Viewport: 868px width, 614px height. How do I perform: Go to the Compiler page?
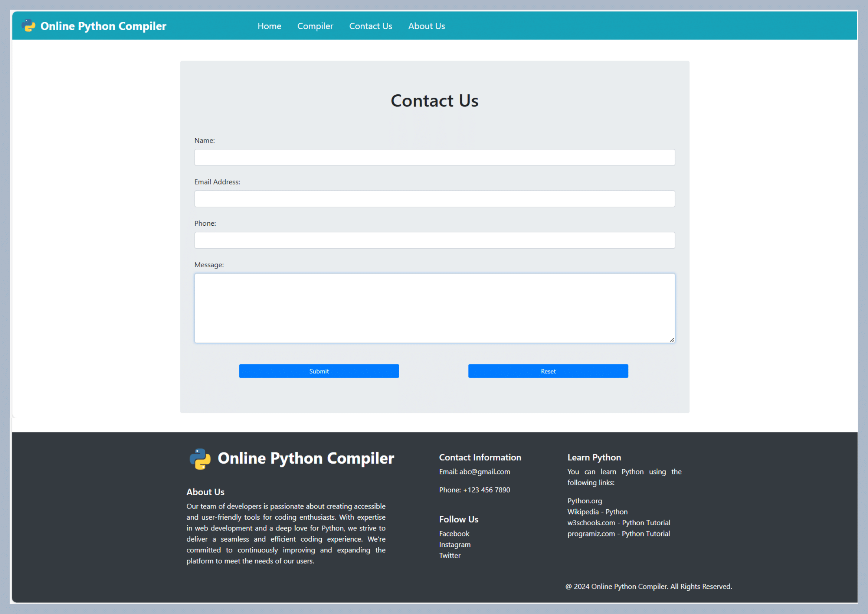[x=315, y=26]
